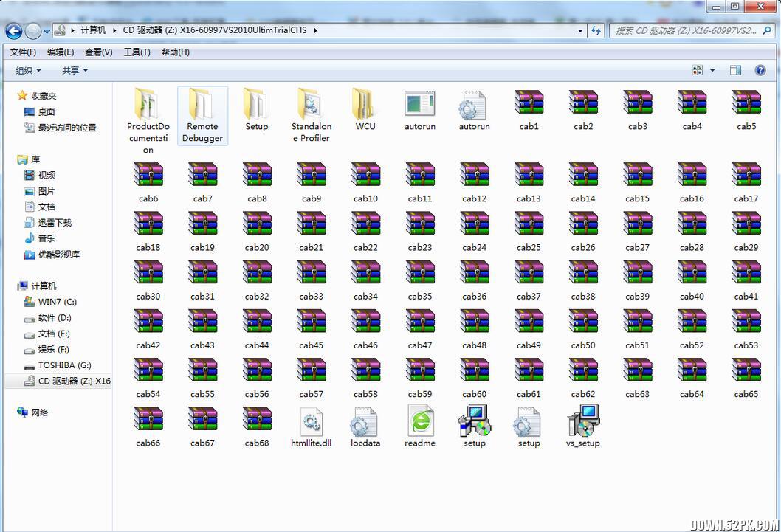This screenshot has width=781, height=532.
Task: Select the cab17 archive
Action: [746, 183]
